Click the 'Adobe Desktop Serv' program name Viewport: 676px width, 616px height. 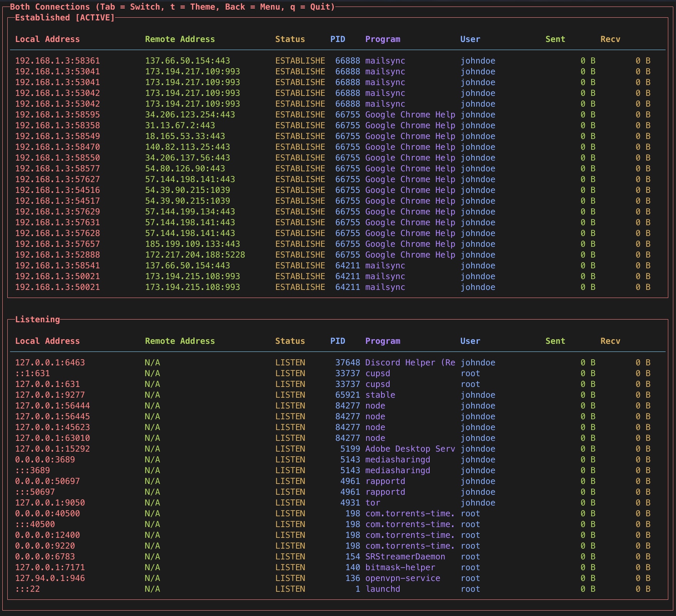(410, 449)
